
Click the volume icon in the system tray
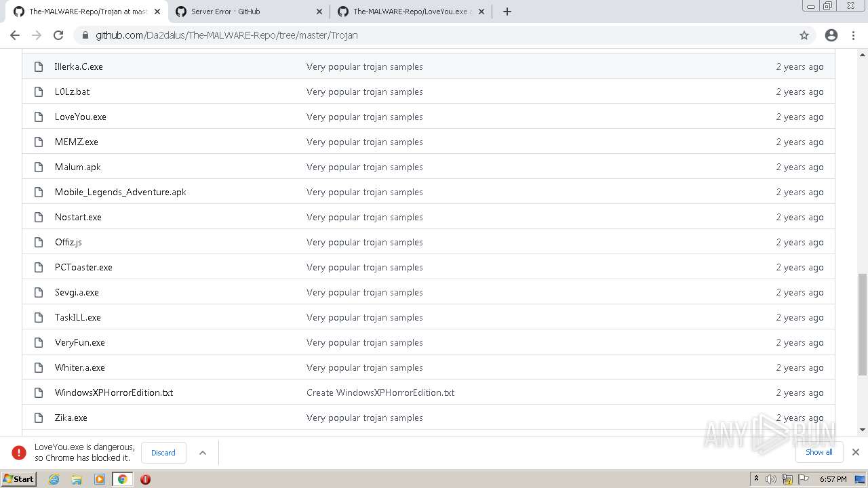(771, 479)
